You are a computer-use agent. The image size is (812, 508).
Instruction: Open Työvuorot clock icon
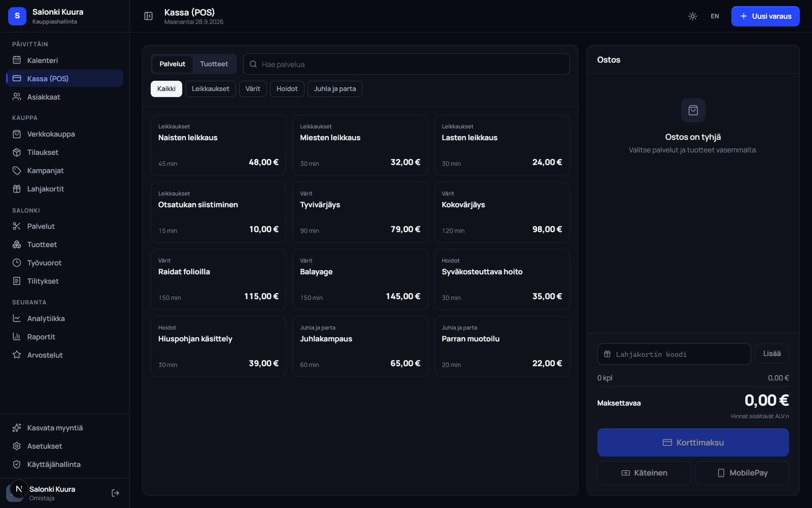[x=17, y=263]
